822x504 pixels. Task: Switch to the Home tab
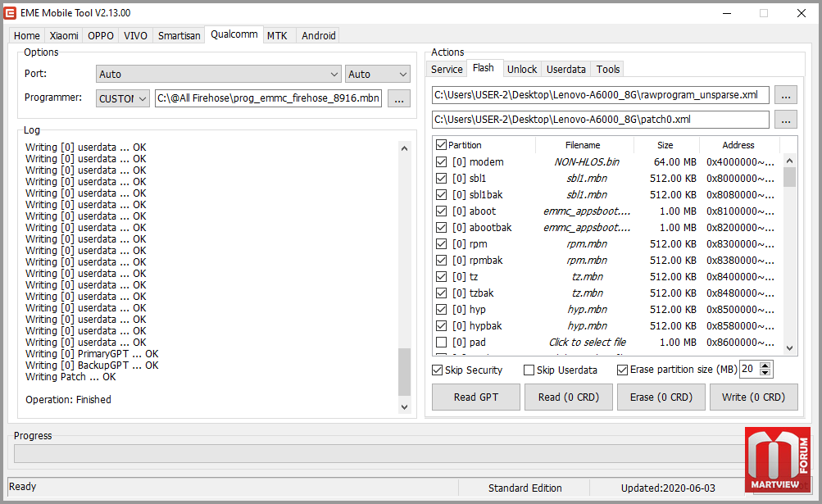point(27,36)
